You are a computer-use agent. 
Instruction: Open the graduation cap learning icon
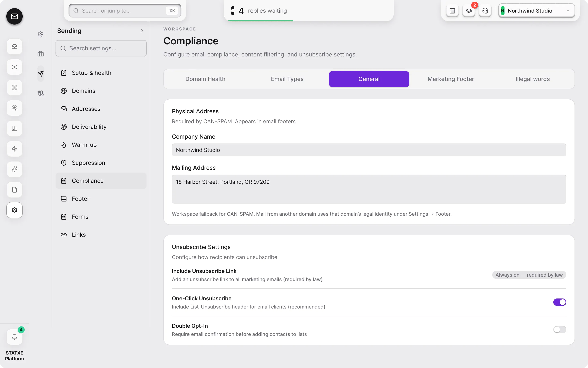[468, 11]
